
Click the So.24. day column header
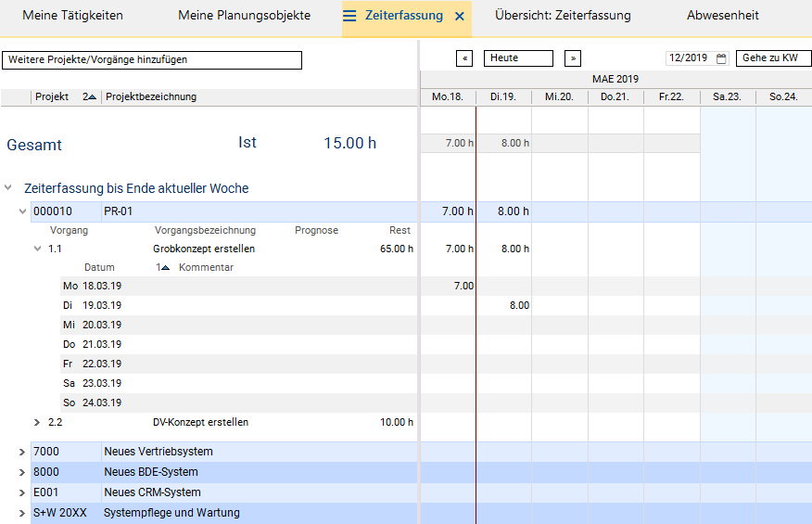pyautogui.click(x=783, y=97)
